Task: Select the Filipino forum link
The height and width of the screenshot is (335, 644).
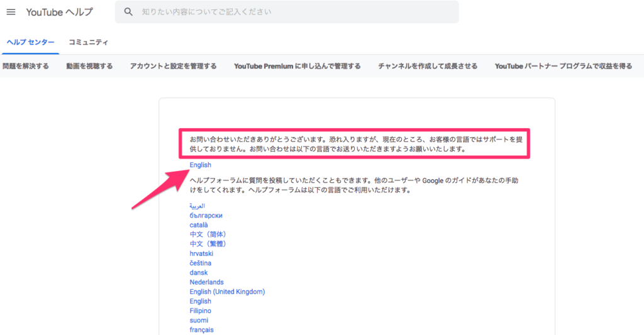Action: coord(201,310)
